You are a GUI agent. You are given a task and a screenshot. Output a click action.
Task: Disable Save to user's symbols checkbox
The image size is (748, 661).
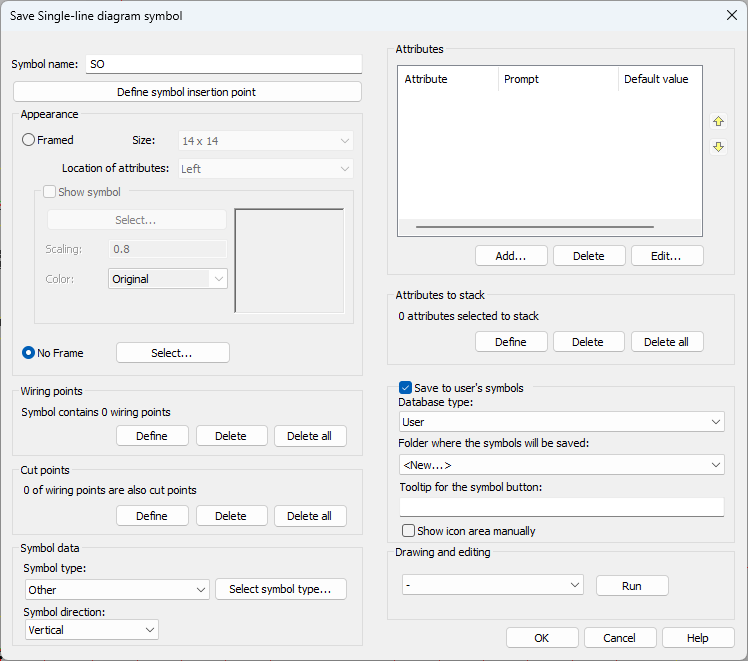(x=406, y=388)
